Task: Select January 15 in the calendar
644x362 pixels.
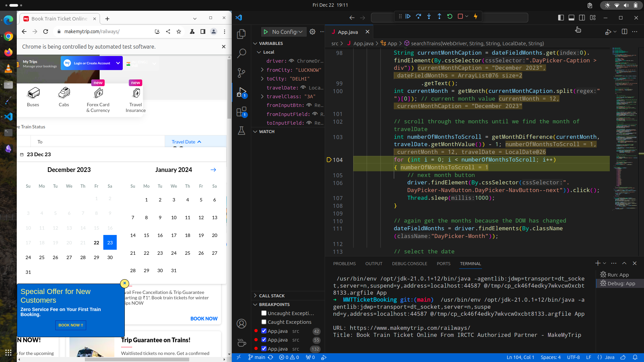Action: click(x=146, y=235)
